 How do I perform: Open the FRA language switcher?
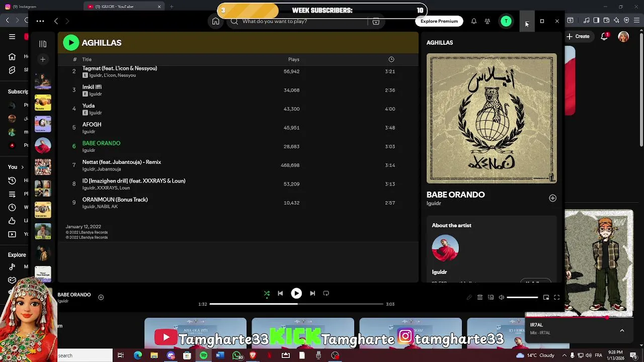[x=599, y=355]
